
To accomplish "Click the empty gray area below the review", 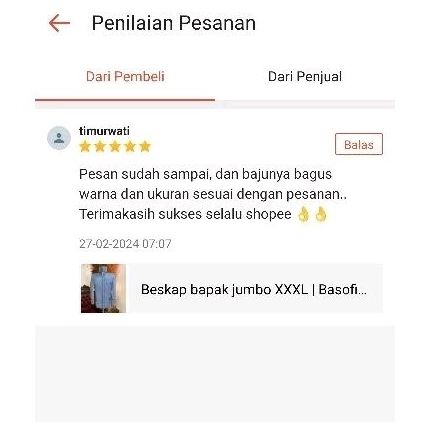I will (x=215, y=373).
